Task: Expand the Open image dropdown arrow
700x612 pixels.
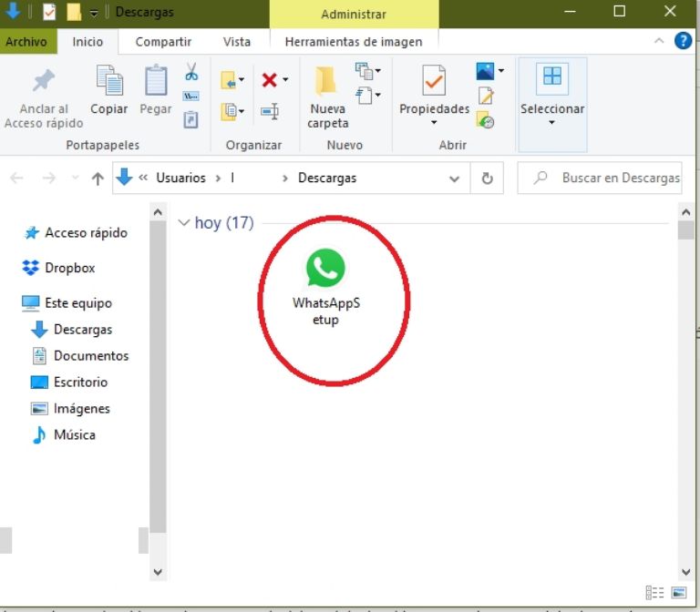Action: (501, 70)
